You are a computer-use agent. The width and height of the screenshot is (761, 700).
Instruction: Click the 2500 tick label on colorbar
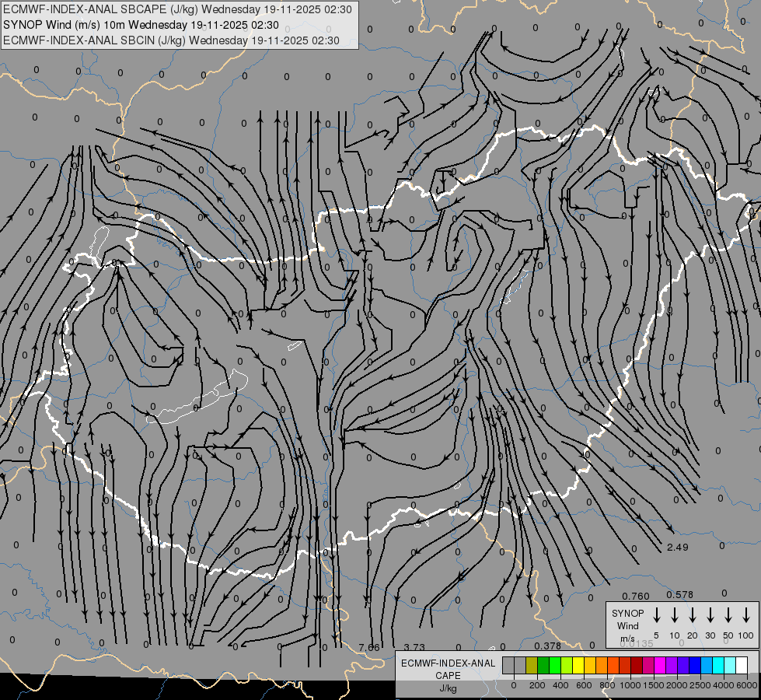click(x=700, y=685)
